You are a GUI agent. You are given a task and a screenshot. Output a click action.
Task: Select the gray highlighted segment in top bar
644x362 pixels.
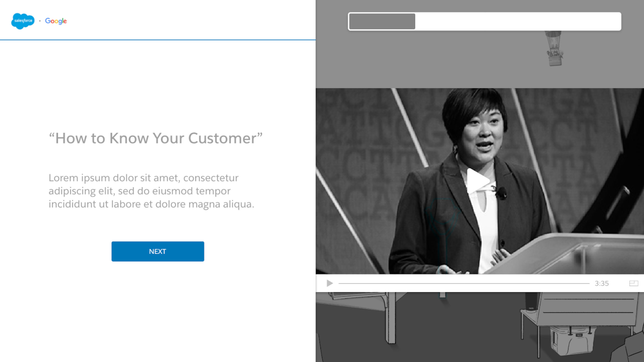point(382,21)
